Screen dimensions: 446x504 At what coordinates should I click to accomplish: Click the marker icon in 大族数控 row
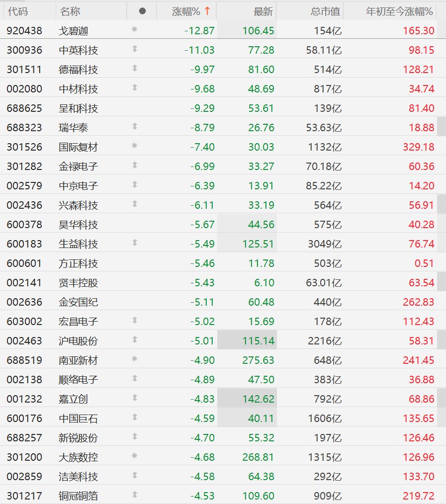[135, 455]
